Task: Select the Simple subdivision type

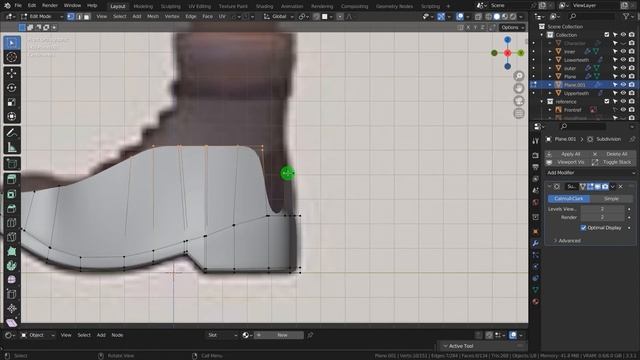Action: [x=611, y=198]
